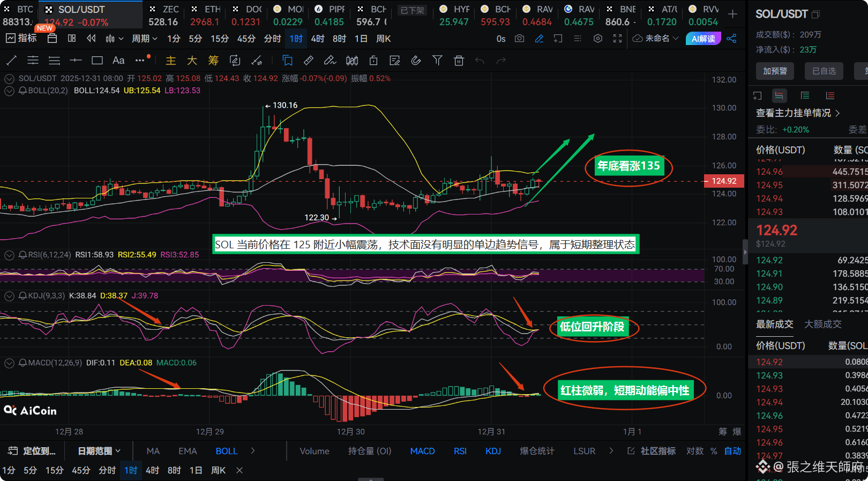
Task: Share the chart via share icon
Action: (732, 39)
